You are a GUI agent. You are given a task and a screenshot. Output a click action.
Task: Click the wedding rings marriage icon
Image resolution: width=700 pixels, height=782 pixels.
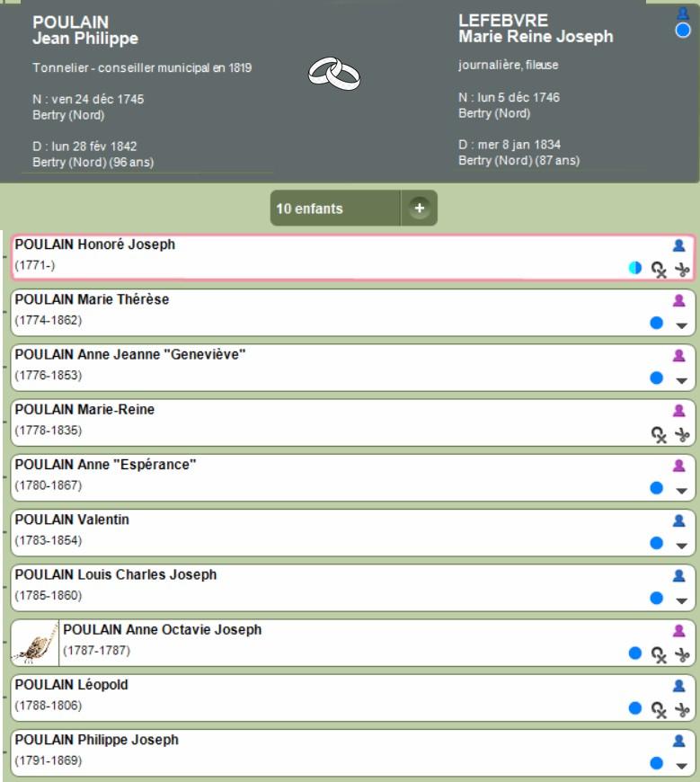click(334, 74)
